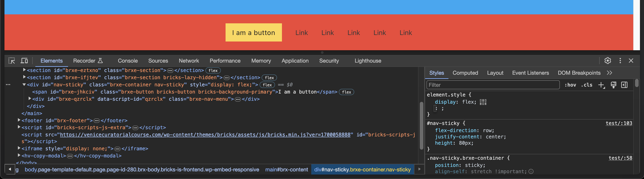Expand the brx-footer node
Image resolution: width=644 pixels, height=179 pixels.
(19, 120)
